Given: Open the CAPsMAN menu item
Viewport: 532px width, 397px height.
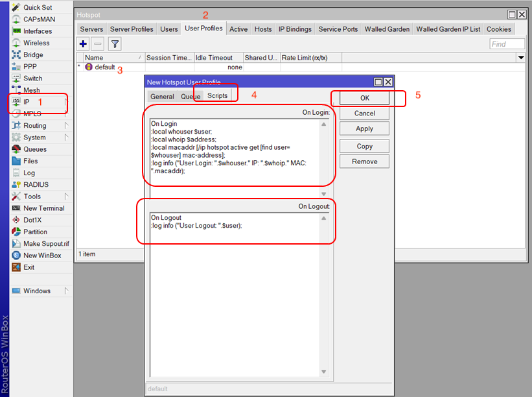Looking at the screenshot, I should [x=39, y=19].
